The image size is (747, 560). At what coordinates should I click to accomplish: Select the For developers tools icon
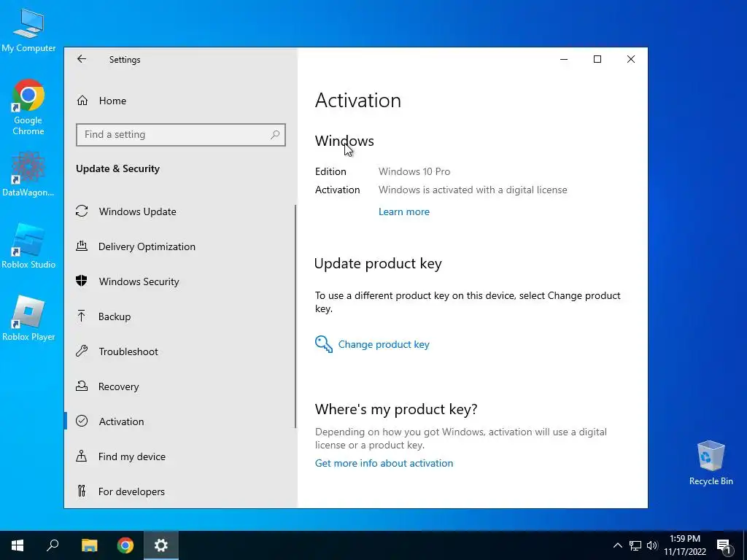coord(82,491)
